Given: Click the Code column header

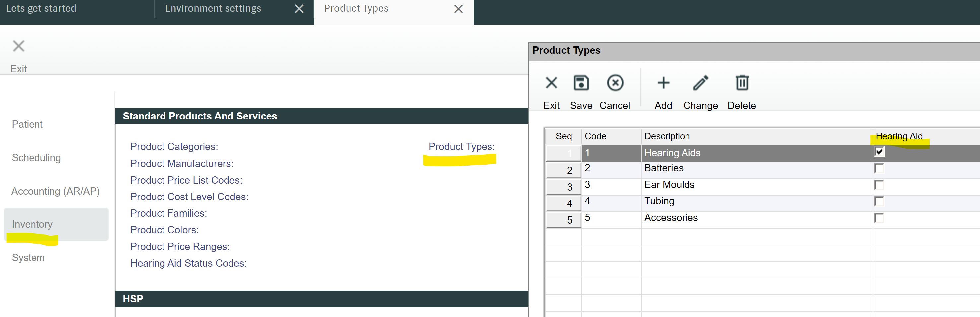Looking at the screenshot, I should [x=611, y=136].
